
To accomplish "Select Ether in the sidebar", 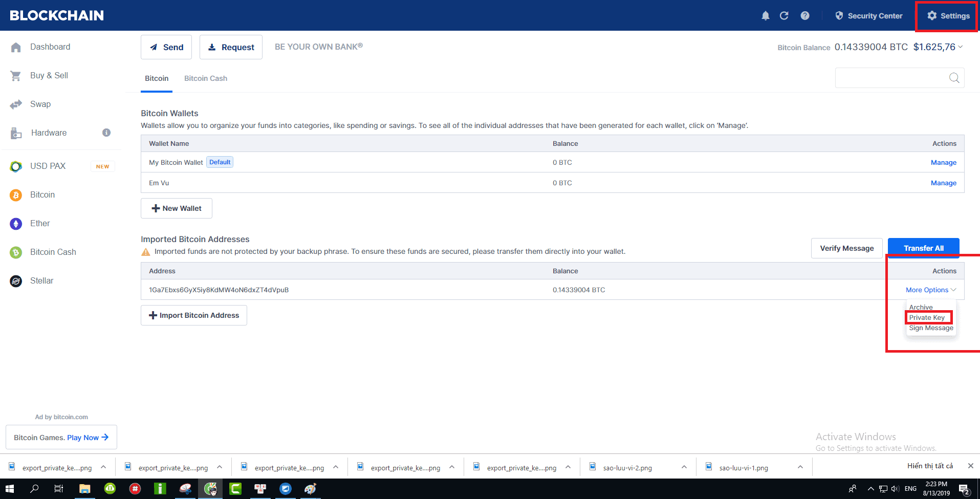I will (40, 223).
